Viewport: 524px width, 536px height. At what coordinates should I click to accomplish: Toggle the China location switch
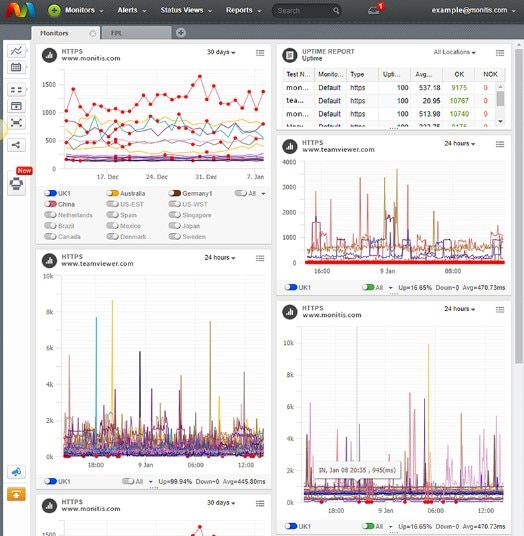50,204
